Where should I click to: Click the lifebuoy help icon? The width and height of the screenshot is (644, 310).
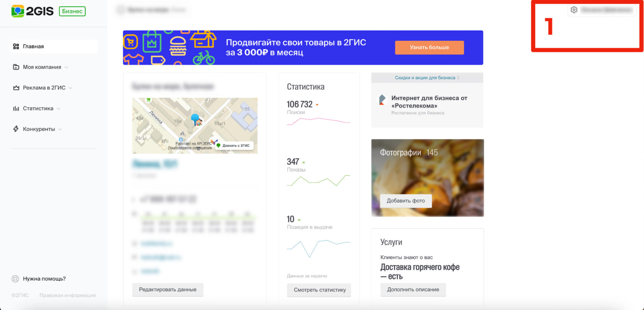[16, 279]
